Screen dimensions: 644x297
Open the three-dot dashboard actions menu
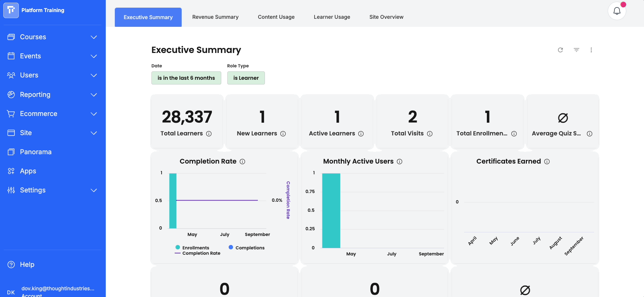[591, 50]
